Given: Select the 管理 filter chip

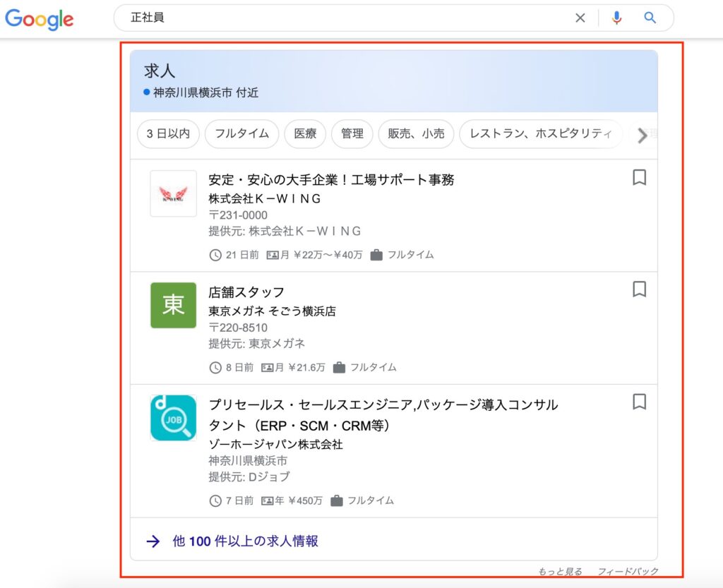Looking at the screenshot, I should (352, 134).
